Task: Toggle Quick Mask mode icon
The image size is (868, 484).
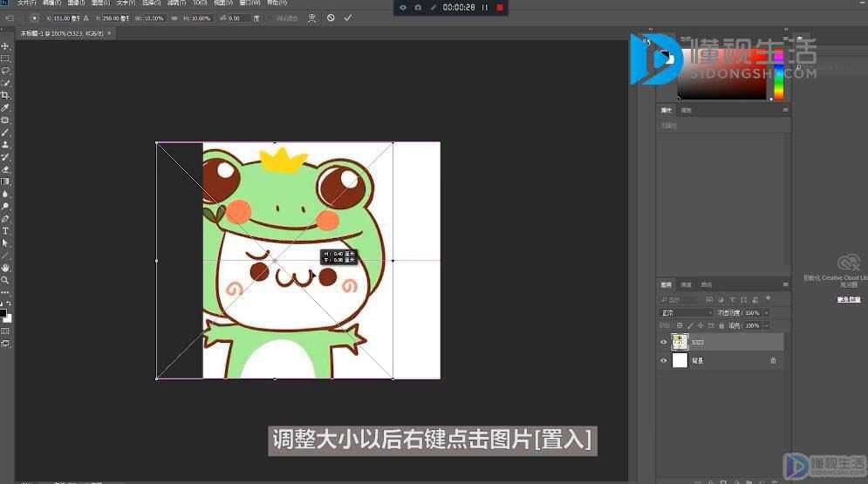Action: 5,331
